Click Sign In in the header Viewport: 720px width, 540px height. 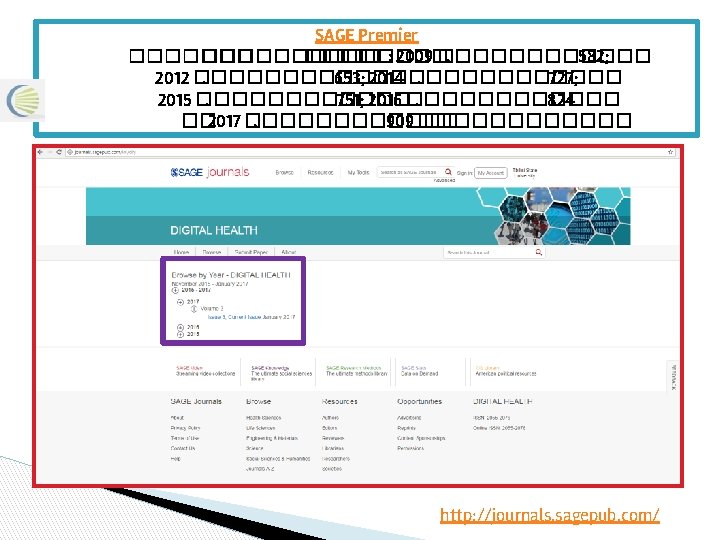pyautogui.click(x=464, y=173)
